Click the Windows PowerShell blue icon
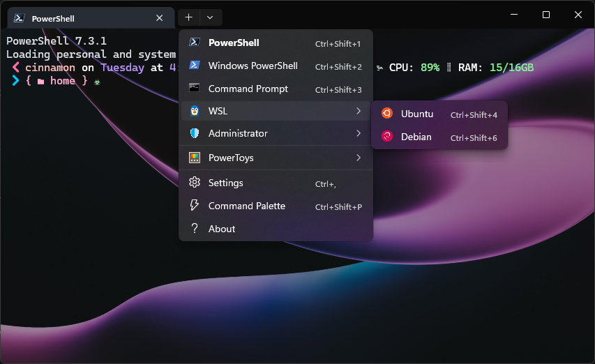Image resolution: width=595 pixels, height=364 pixels. [195, 66]
